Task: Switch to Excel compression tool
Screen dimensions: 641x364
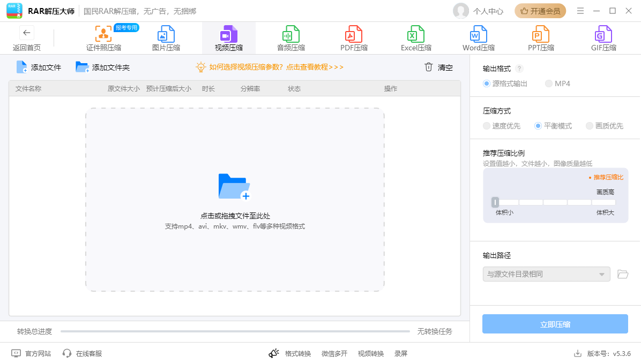Action: (x=416, y=35)
